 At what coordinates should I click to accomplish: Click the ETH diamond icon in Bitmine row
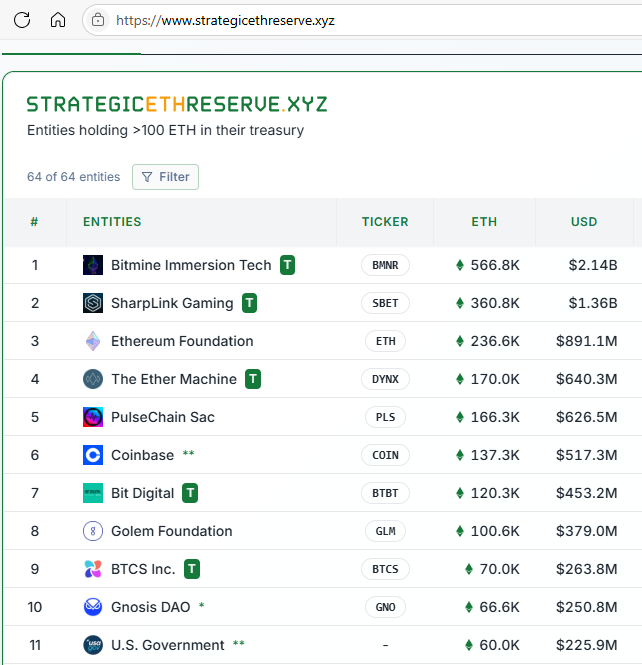pyautogui.click(x=460, y=265)
